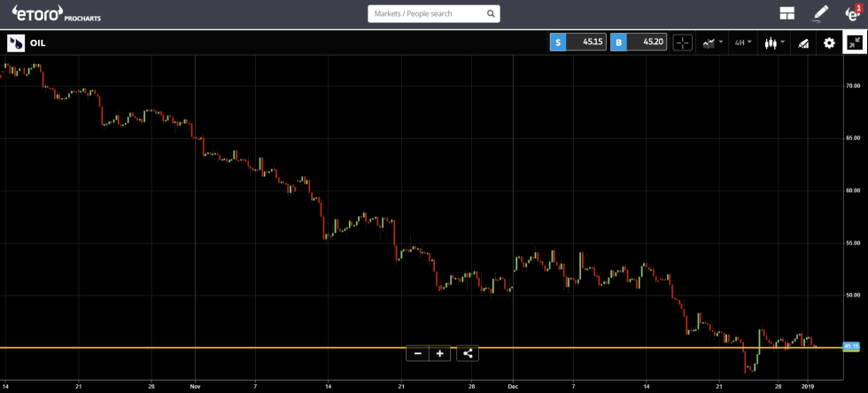Viewport: 868px width, 393px height.
Task: Expand the candlestick chart type dropdown
Action: [x=774, y=42]
